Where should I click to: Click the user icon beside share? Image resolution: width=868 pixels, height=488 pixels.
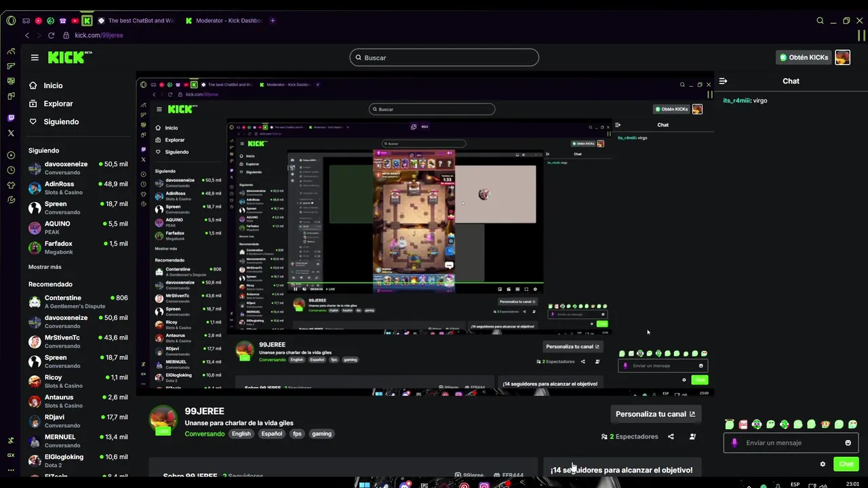pyautogui.click(x=692, y=436)
